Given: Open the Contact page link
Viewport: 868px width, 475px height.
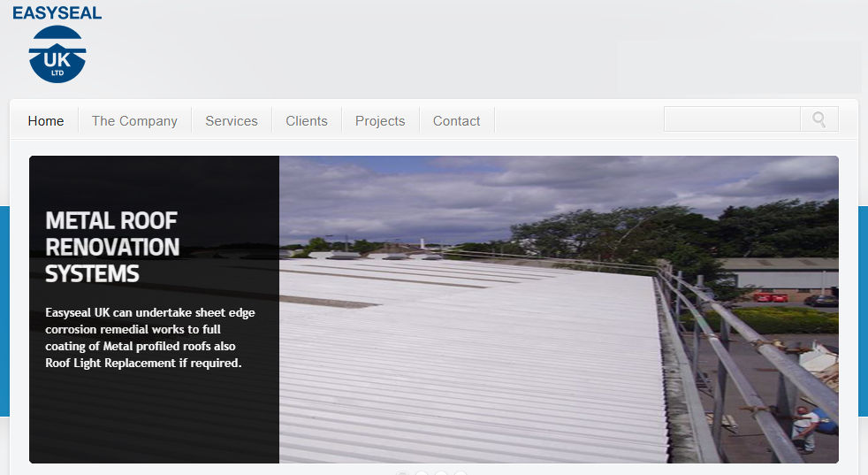Looking at the screenshot, I should (457, 121).
